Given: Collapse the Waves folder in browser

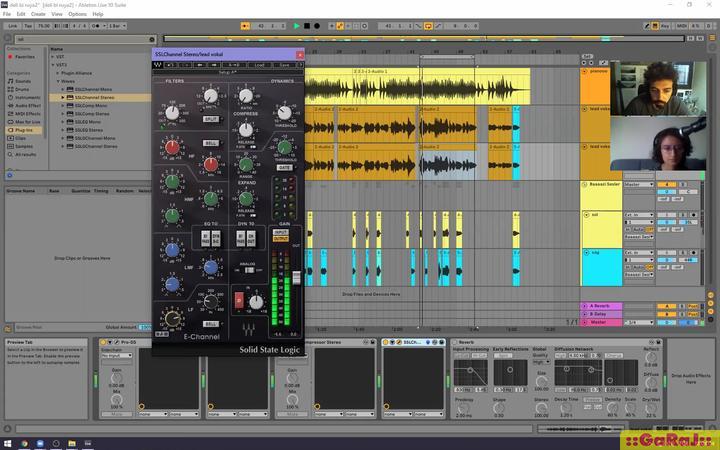Looking at the screenshot, I should [x=58, y=81].
